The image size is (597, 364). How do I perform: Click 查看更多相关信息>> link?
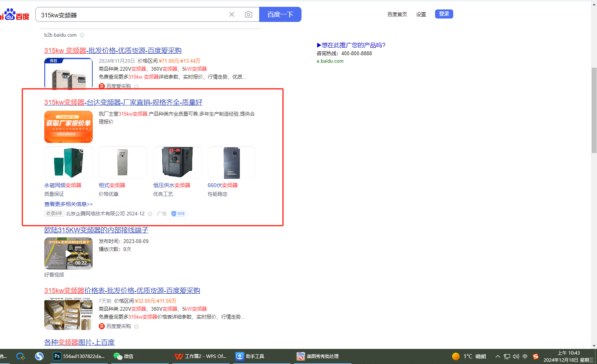pyautogui.click(x=68, y=204)
